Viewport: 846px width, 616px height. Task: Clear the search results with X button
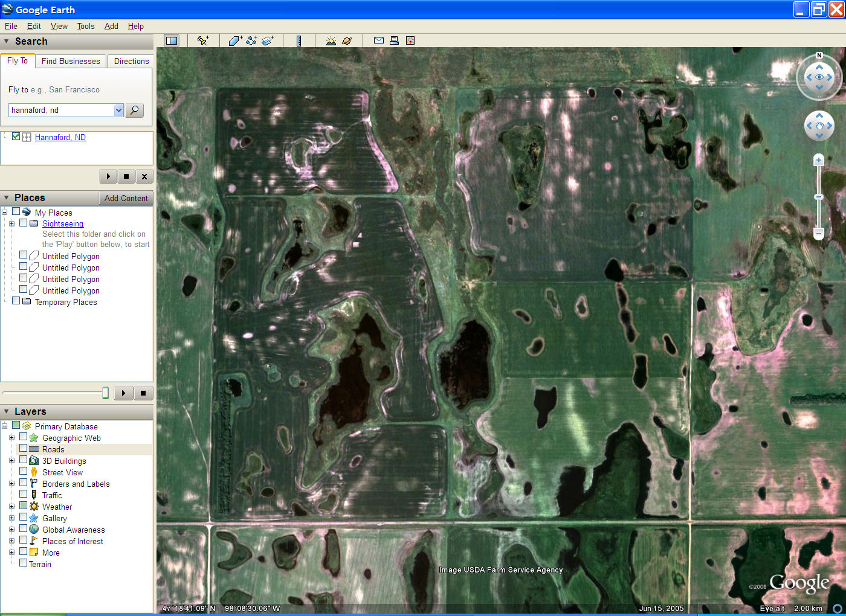tap(144, 176)
